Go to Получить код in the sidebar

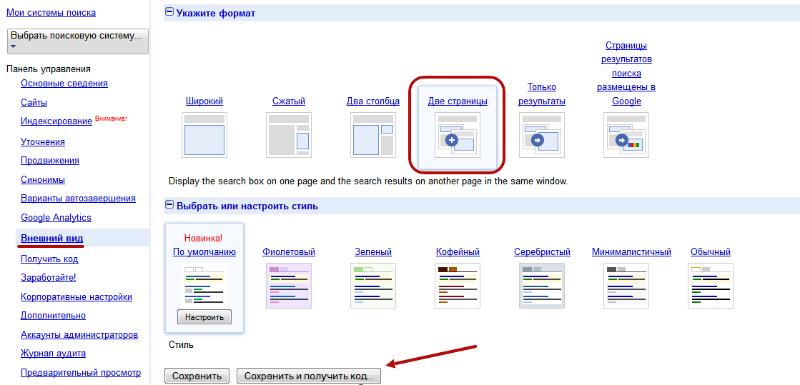(x=49, y=259)
